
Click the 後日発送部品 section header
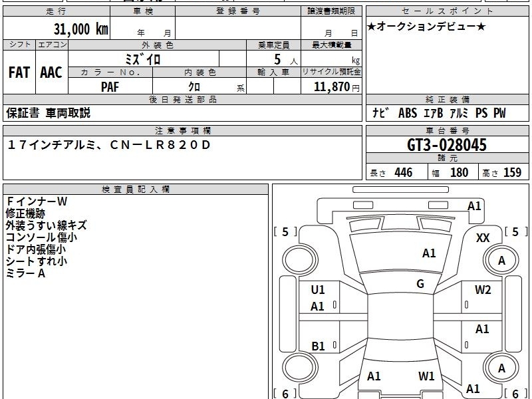tap(182, 99)
